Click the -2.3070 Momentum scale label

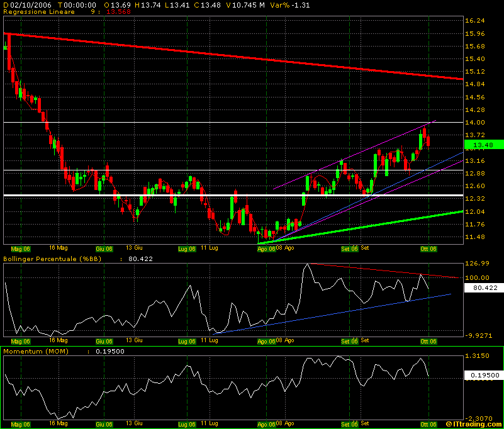click(x=476, y=418)
